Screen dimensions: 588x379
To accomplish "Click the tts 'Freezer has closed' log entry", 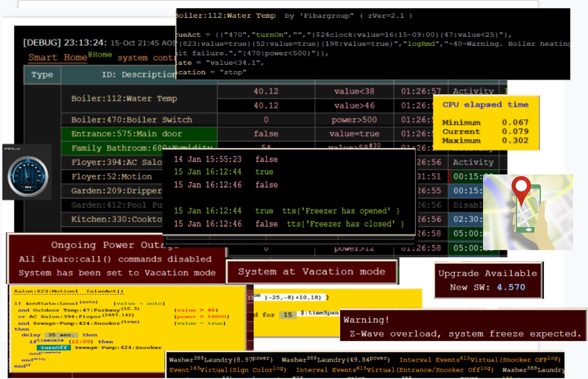I will 289,224.
